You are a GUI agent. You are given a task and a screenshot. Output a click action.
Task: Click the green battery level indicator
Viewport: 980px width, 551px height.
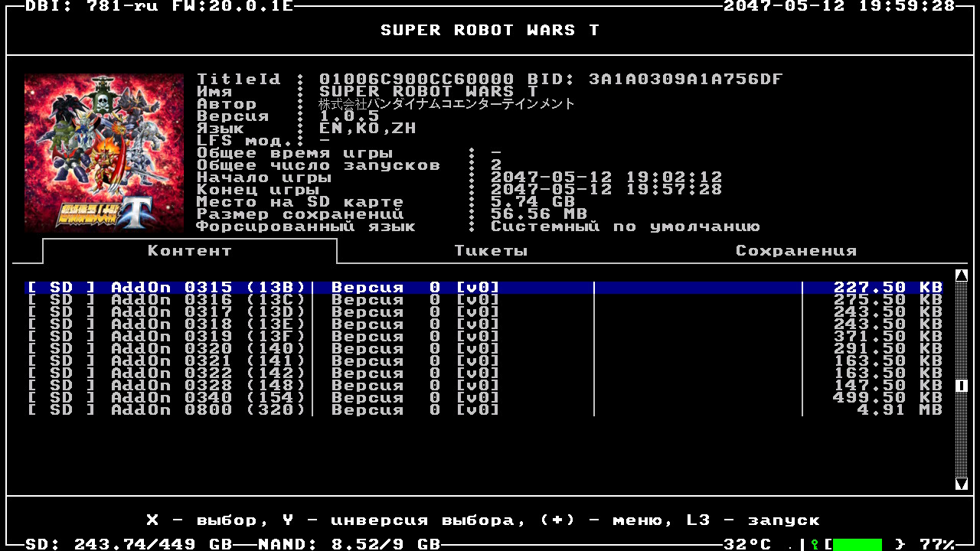[x=857, y=544]
